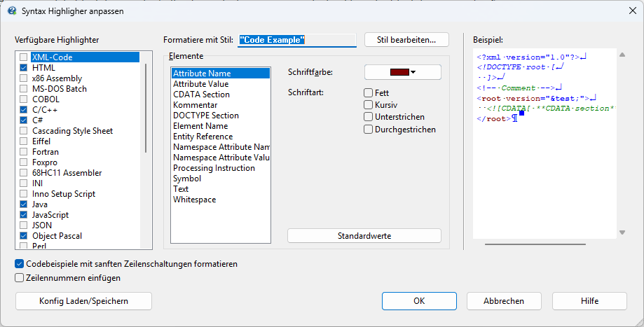Toggle the JavaScript highlighter checkbox
Image resolution: width=644 pixels, height=327 pixels.
24,215
